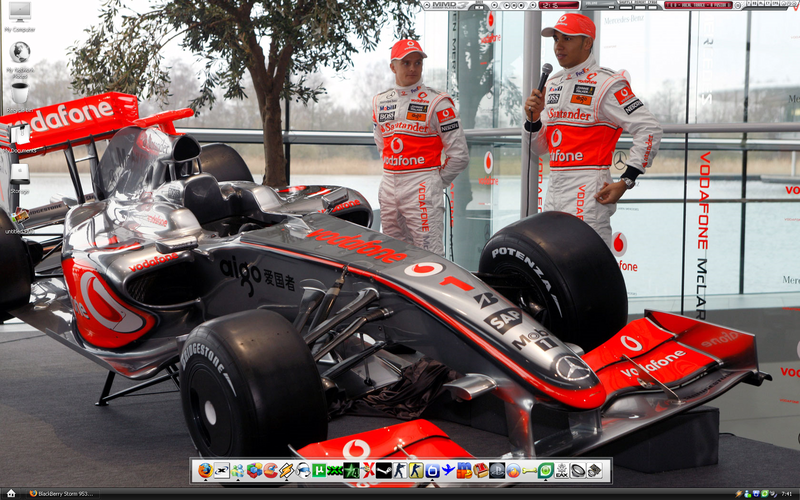Open the start menu home button
The height and width of the screenshot is (500, 800).
[x=11, y=494]
